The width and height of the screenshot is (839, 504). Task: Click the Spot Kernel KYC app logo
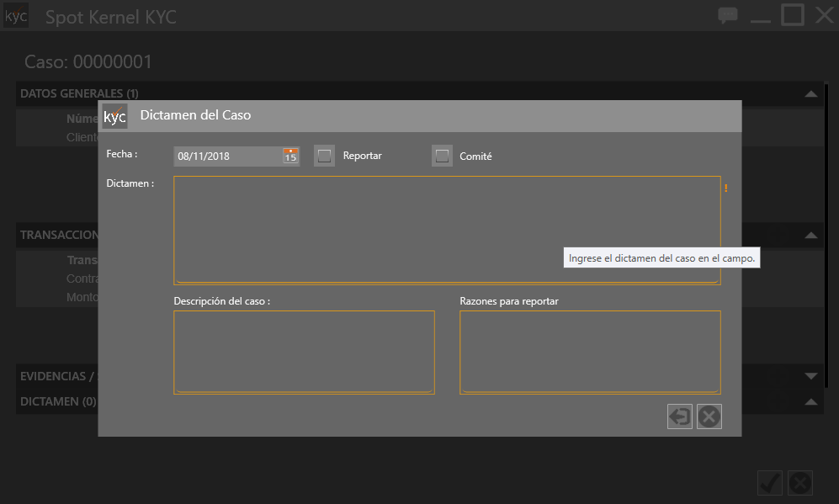click(16, 16)
